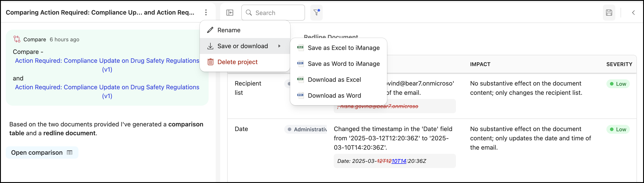The image size is (644, 183).
Task: Click the pencil icon beside Rename
Action: [x=210, y=30]
